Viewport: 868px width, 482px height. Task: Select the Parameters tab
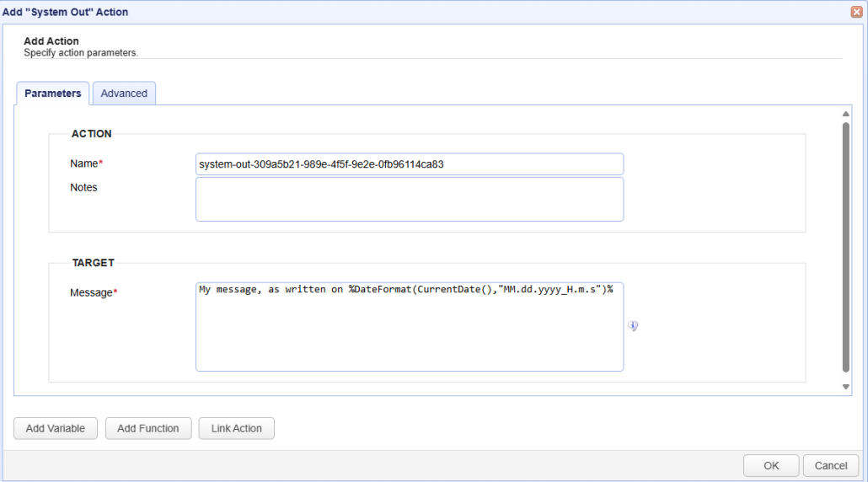[x=52, y=94]
